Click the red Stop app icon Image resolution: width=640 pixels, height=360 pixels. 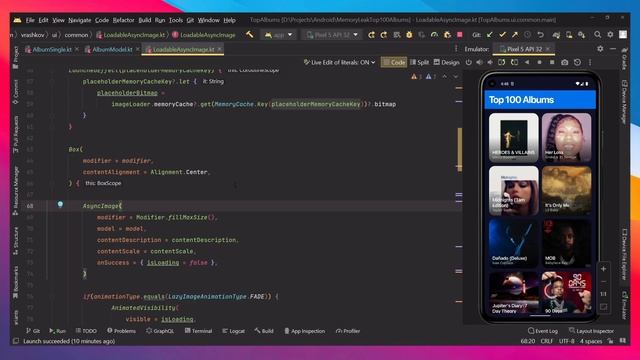(460, 35)
